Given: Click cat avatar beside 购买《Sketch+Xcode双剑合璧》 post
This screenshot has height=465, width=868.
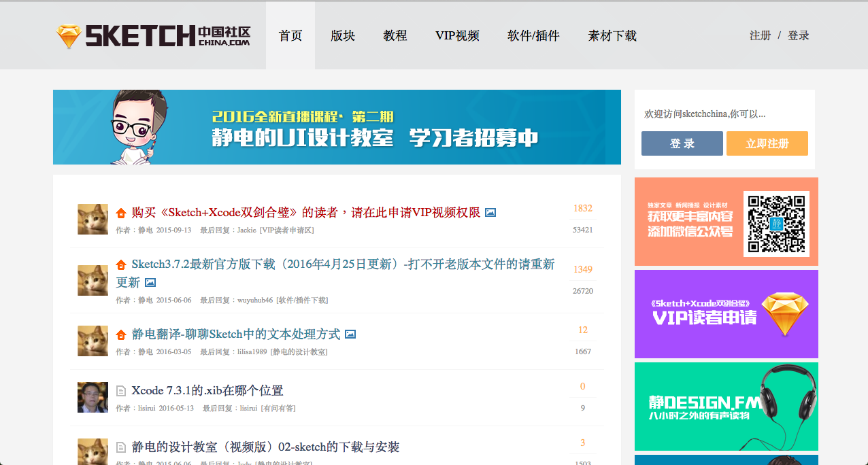Looking at the screenshot, I should 93,219.
